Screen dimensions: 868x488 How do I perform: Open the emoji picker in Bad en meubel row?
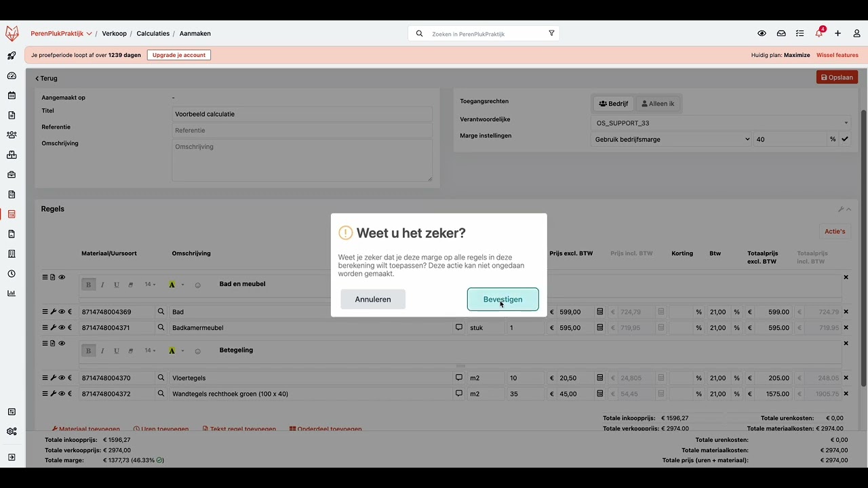click(x=198, y=285)
